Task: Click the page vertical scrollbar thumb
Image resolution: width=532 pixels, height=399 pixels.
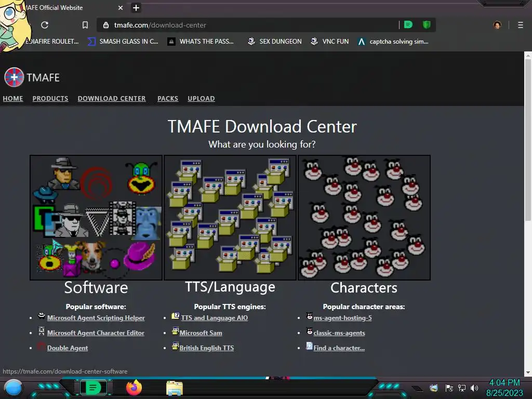Action: click(528, 140)
